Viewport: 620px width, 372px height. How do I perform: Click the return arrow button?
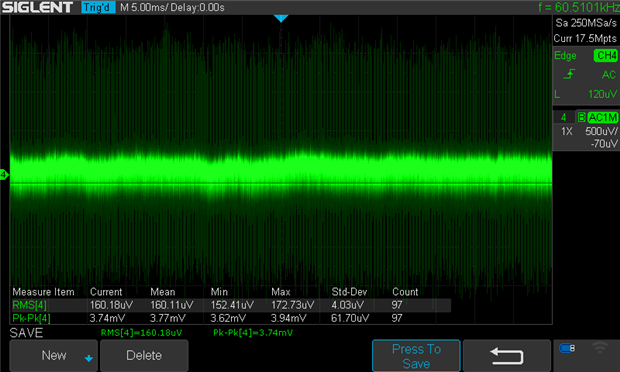click(x=507, y=356)
